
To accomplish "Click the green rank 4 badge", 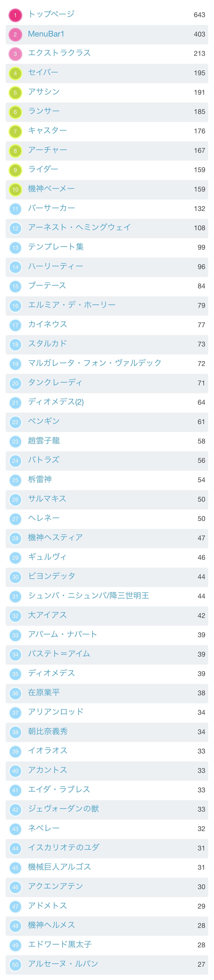I will [15, 73].
